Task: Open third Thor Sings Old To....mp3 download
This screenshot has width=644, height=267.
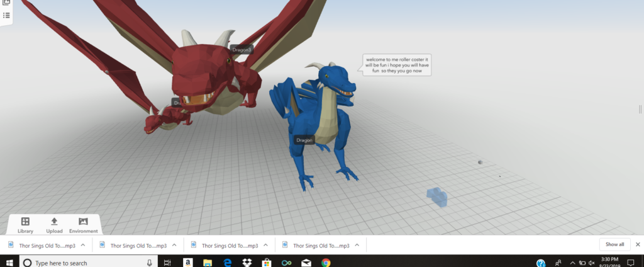Action: (230, 246)
